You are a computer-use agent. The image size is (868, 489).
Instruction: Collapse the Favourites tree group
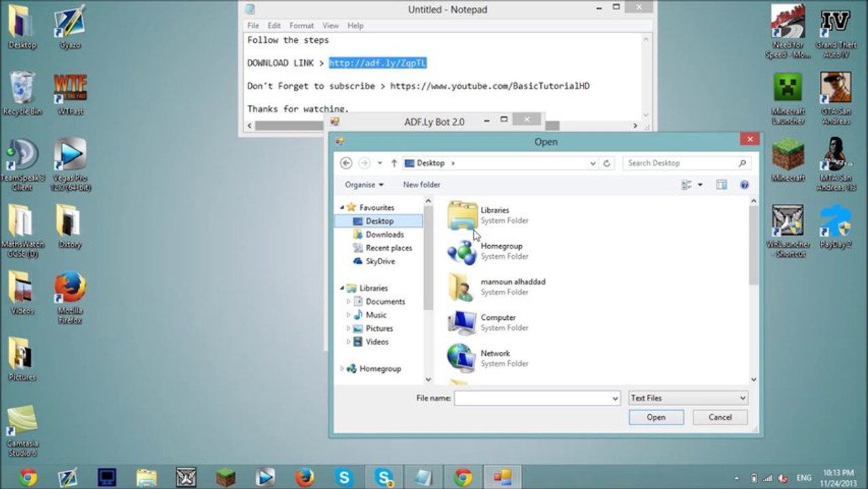[x=342, y=207]
